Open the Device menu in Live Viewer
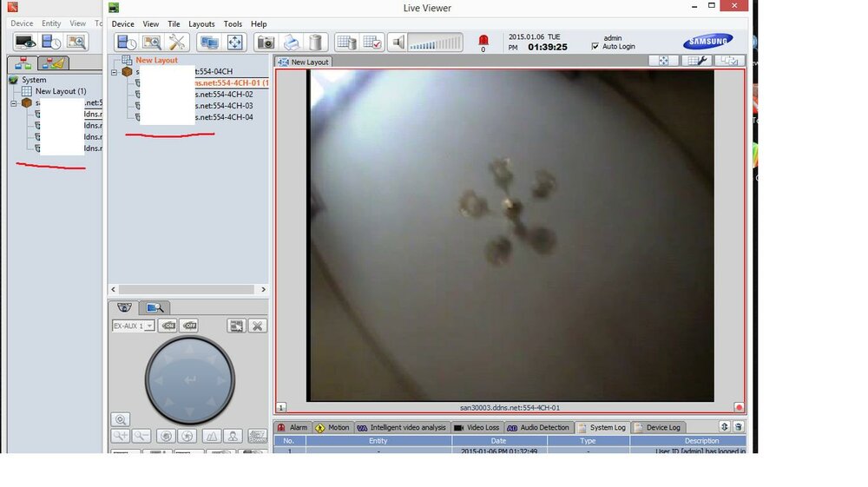The image size is (868, 487). pyautogui.click(x=123, y=23)
